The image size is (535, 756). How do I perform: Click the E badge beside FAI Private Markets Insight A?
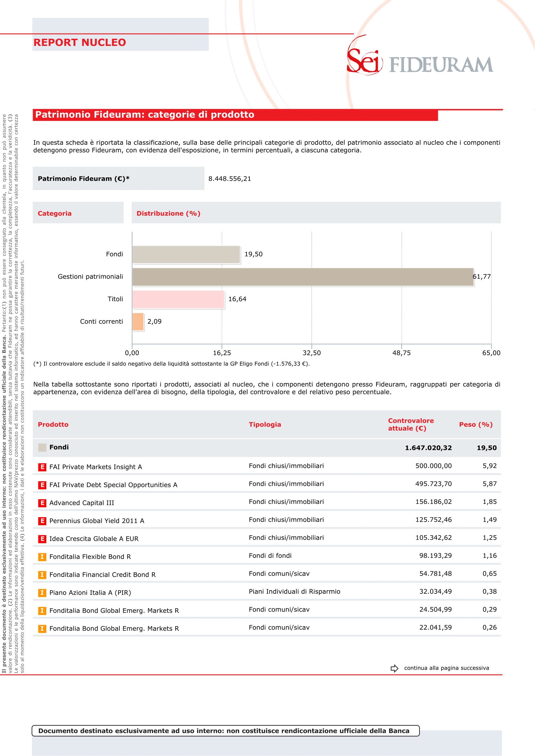[x=42, y=467]
